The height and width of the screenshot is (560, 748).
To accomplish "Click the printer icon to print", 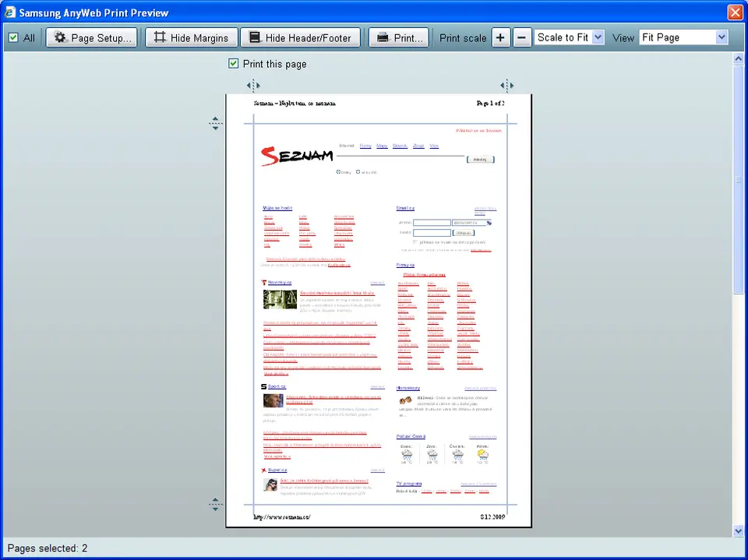I will [383, 37].
